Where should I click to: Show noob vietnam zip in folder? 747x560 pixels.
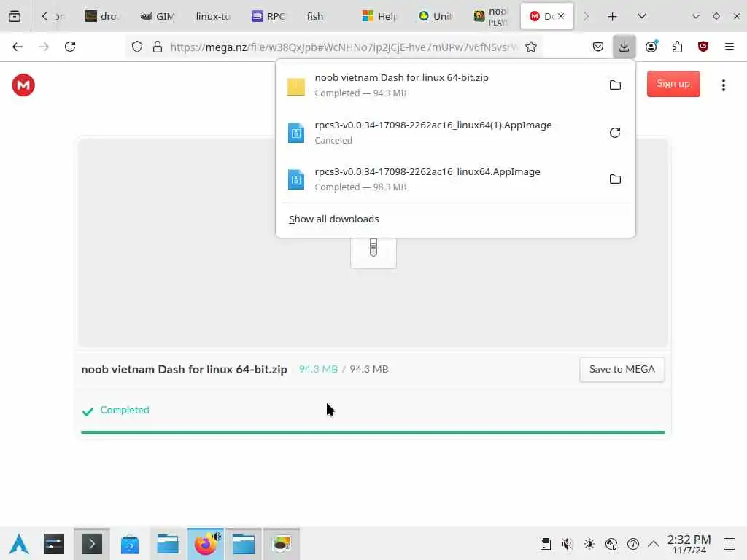point(615,85)
